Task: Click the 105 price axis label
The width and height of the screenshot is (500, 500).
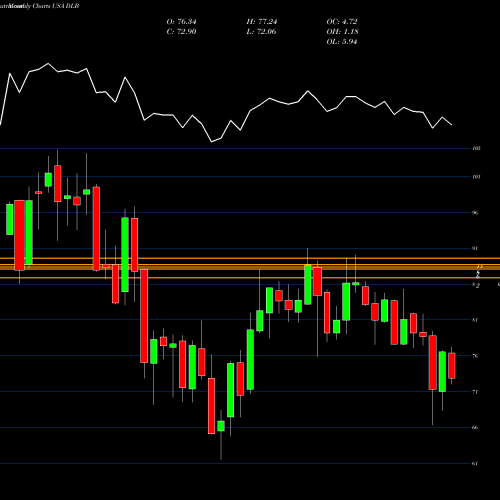Action: pyautogui.click(x=476, y=148)
